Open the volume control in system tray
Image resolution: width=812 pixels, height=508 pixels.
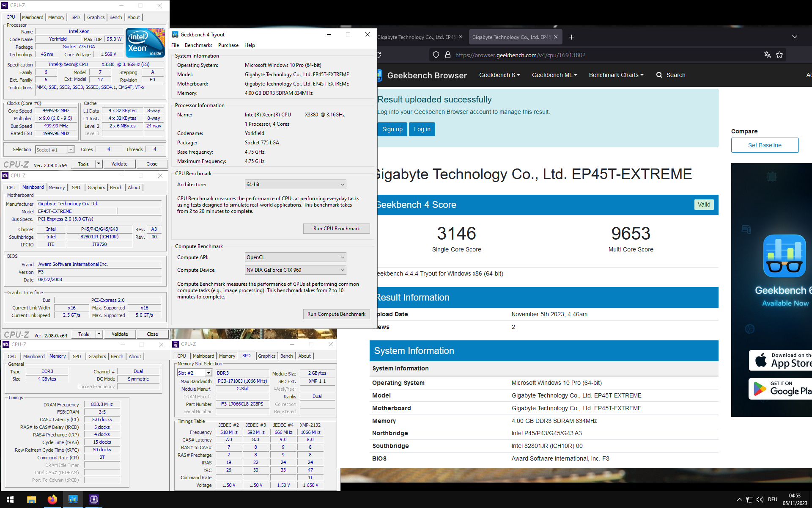click(760, 500)
